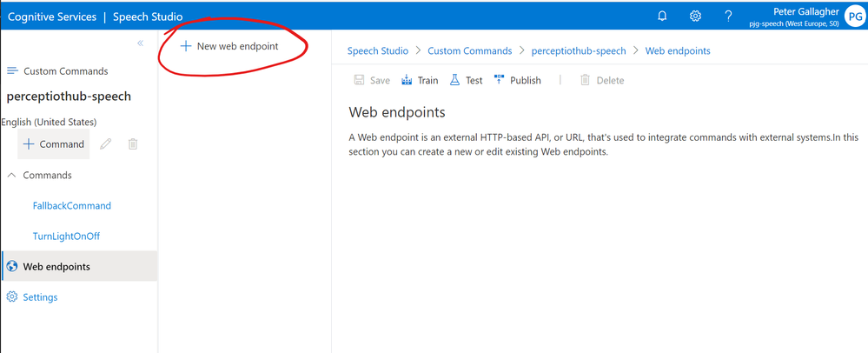Open the help question mark
Viewport: 868px width, 353px height.
tap(728, 16)
